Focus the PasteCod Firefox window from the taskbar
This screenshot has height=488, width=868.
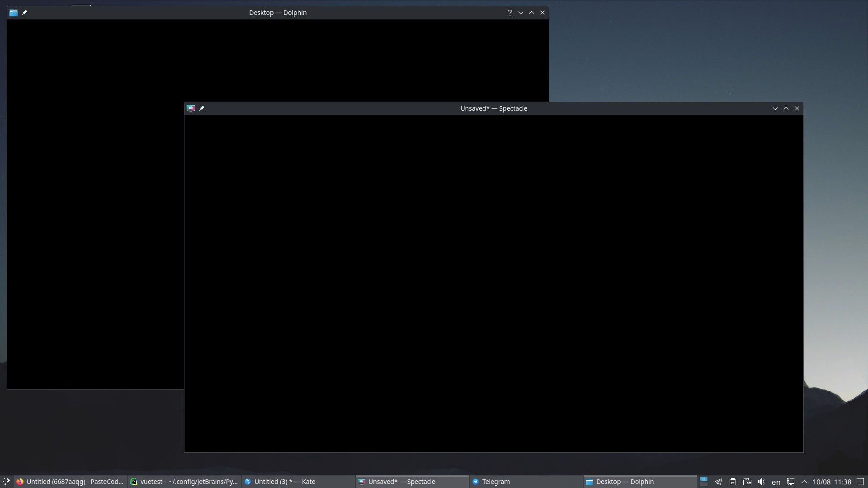click(x=70, y=482)
